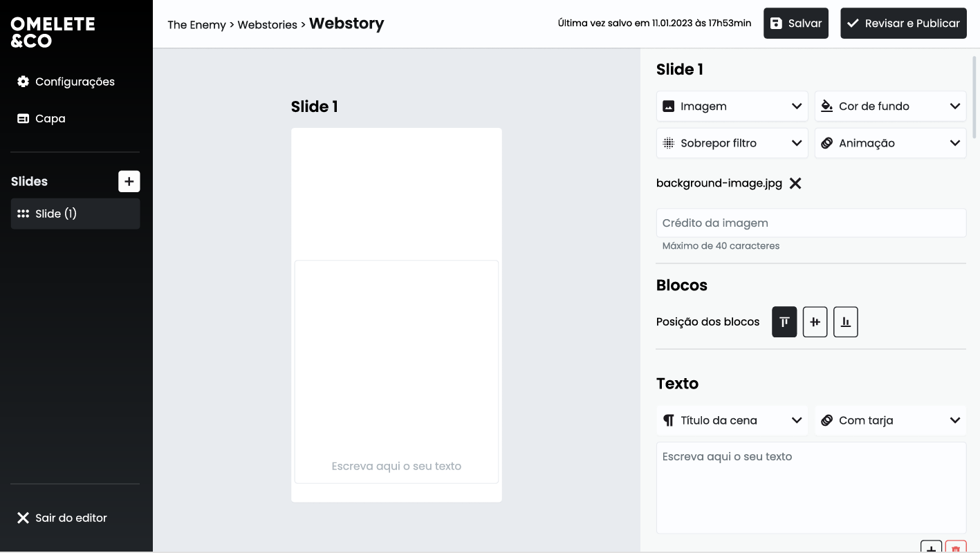Select Slide (1) in the Slides list
980x553 pixels.
[x=75, y=214]
